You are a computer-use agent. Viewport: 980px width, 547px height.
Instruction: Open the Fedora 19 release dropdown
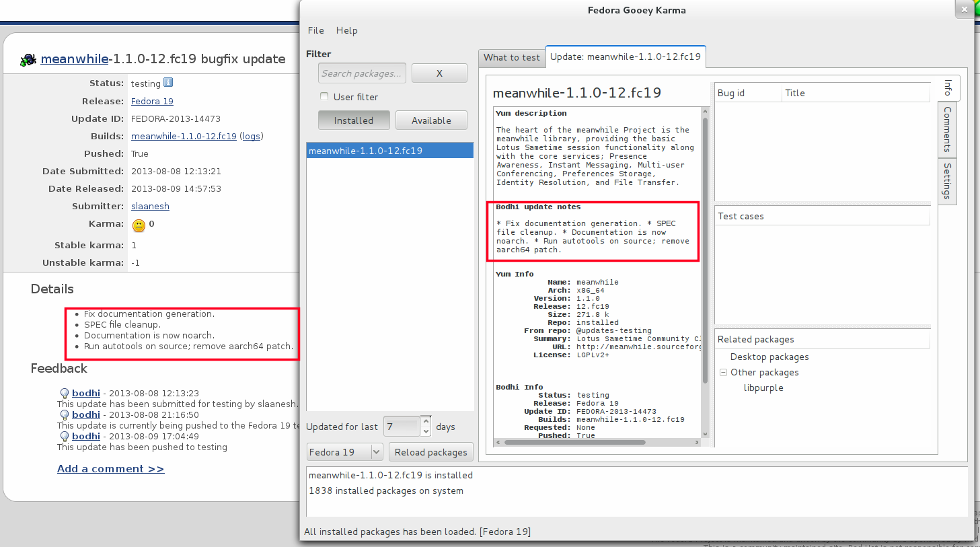345,452
